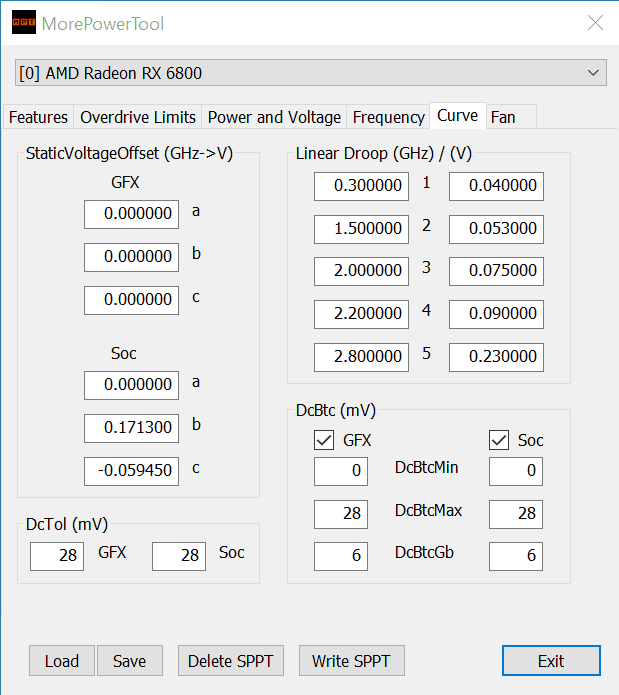Open the Overdrive Limits tab
The width and height of the screenshot is (619, 695).
click(138, 117)
